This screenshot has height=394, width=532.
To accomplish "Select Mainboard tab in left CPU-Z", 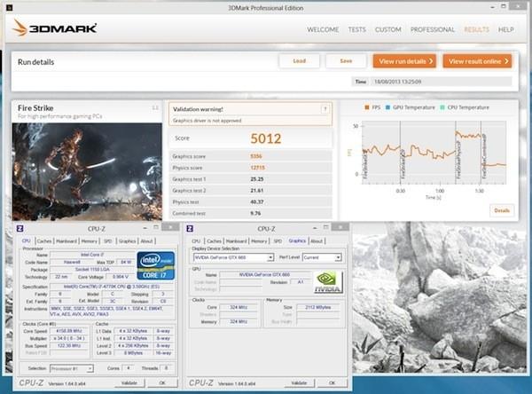I will tap(66, 240).
